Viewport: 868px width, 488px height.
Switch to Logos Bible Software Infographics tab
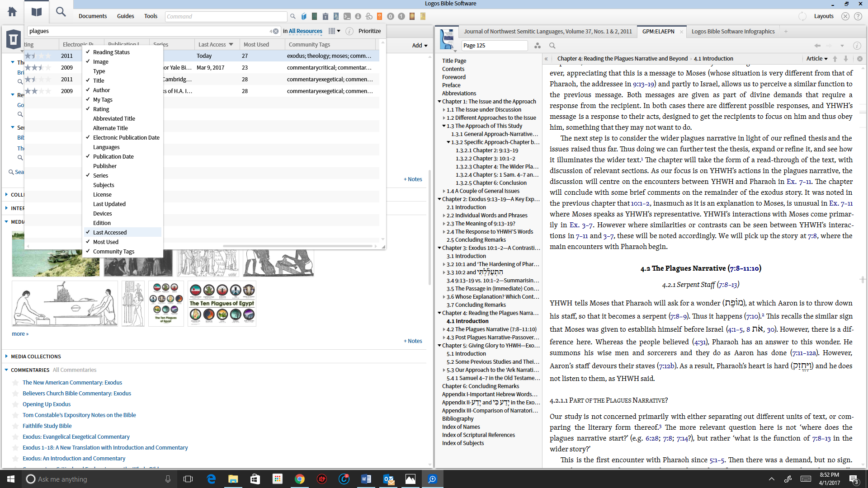click(x=733, y=32)
